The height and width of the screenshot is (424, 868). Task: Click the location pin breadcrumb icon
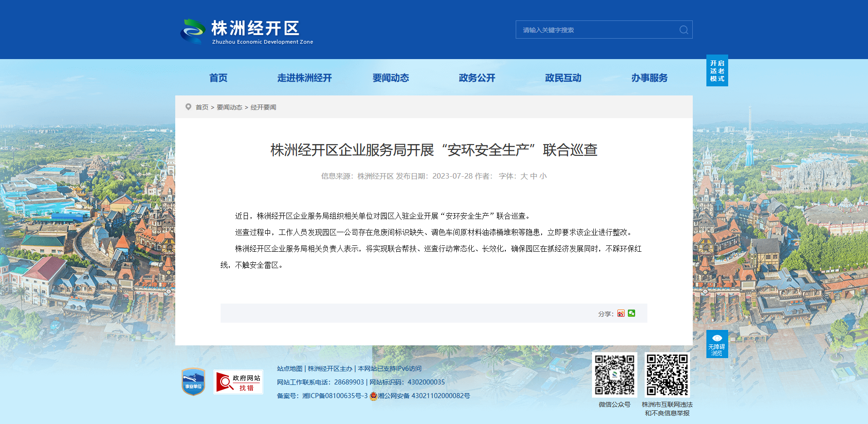coord(188,107)
